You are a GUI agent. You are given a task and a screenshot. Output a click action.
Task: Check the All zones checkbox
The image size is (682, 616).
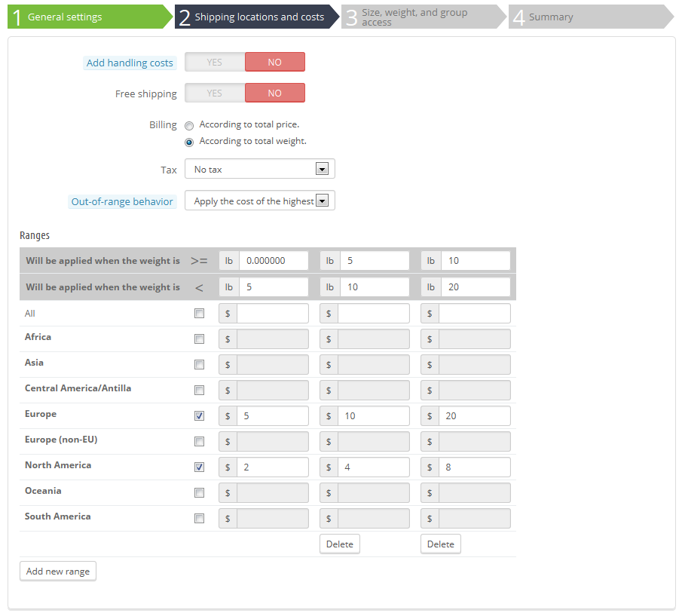199,313
